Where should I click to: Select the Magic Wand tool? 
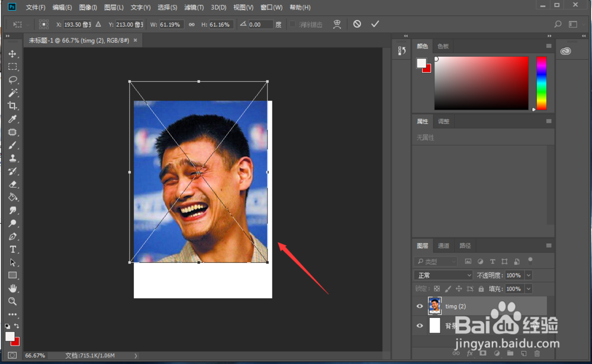[x=12, y=93]
